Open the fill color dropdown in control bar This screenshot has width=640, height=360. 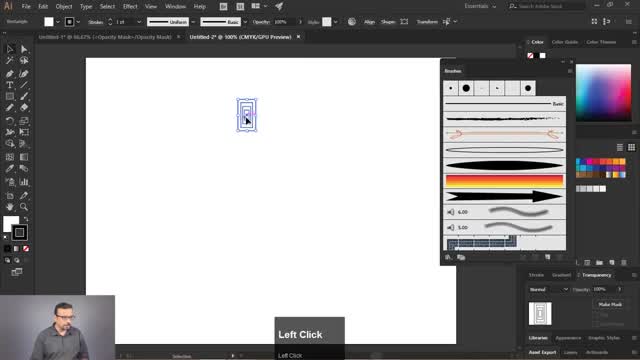point(58,22)
